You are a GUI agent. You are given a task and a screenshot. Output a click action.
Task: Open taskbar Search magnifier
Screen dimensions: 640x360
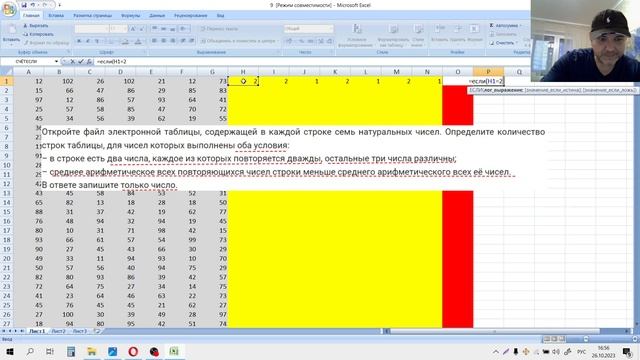coord(30,351)
